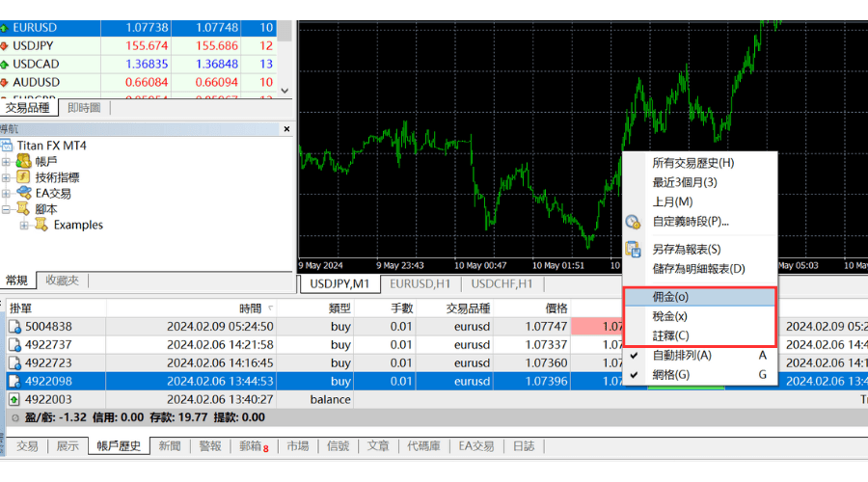Click the balance deposit icon for 4922003
868x482 pixels.
coord(14,399)
